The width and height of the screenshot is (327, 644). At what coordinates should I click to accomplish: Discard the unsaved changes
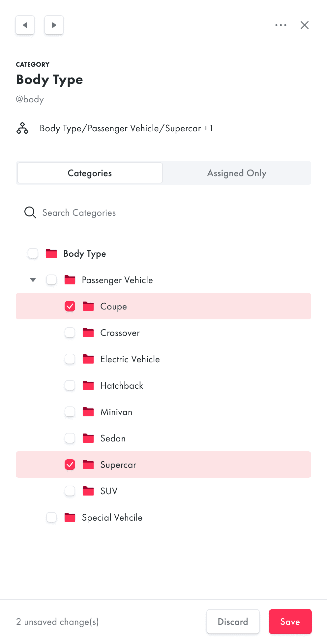pyautogui.click(x=233, y=622)
